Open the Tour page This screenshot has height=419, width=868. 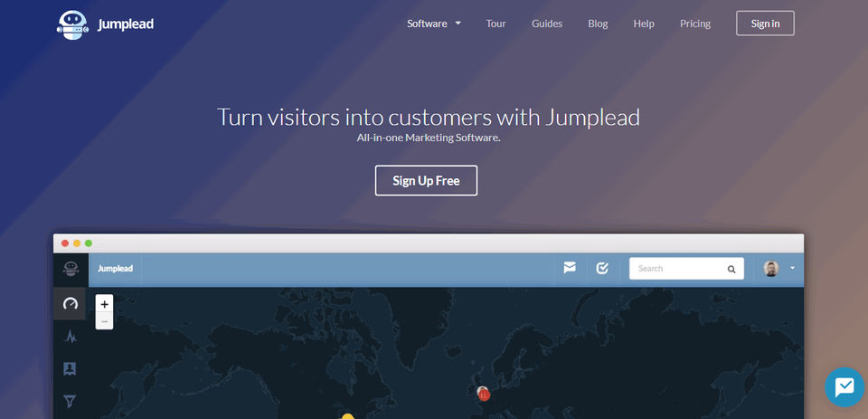495,24
